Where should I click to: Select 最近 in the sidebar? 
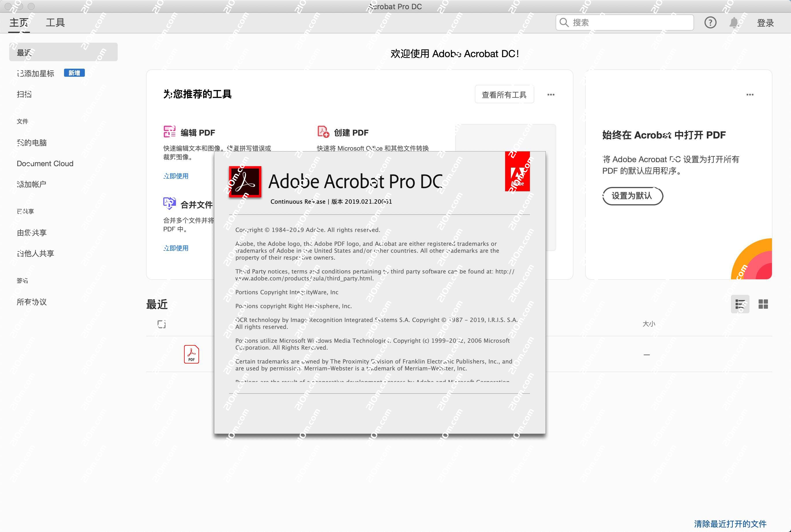click(63, 52)
